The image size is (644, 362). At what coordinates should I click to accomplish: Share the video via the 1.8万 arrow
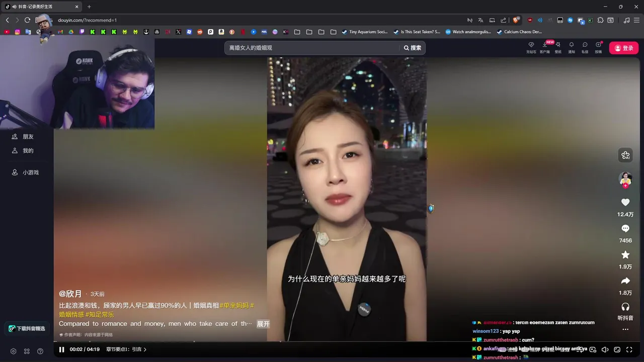tap(625, 281)
